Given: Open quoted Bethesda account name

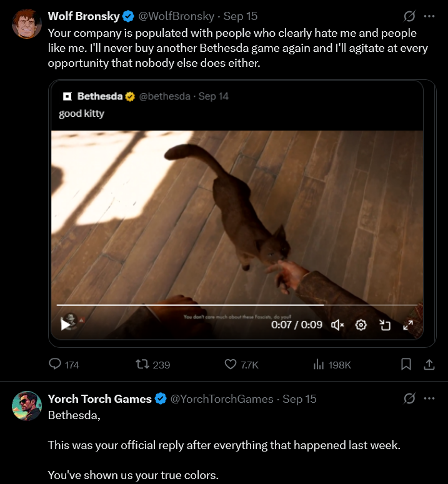Looking at the screenshot, I should coord(100,96).
